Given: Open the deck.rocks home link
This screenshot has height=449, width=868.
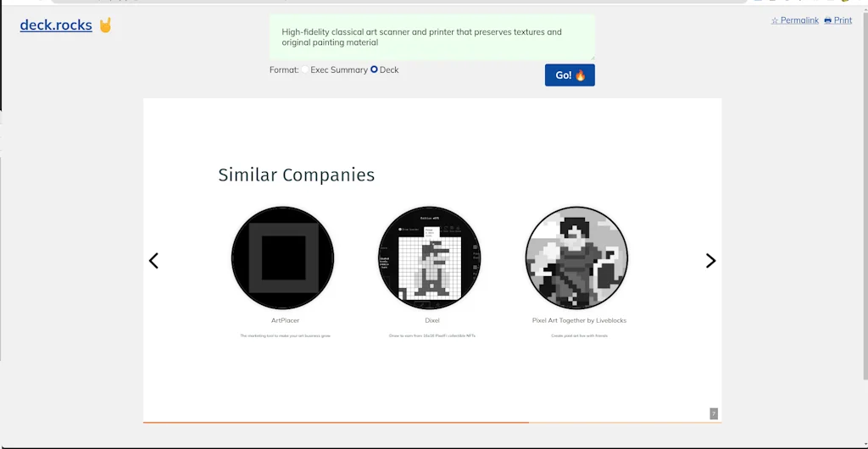Looking at the screenshot, I should pyautogui.click(x=56, y=25).
